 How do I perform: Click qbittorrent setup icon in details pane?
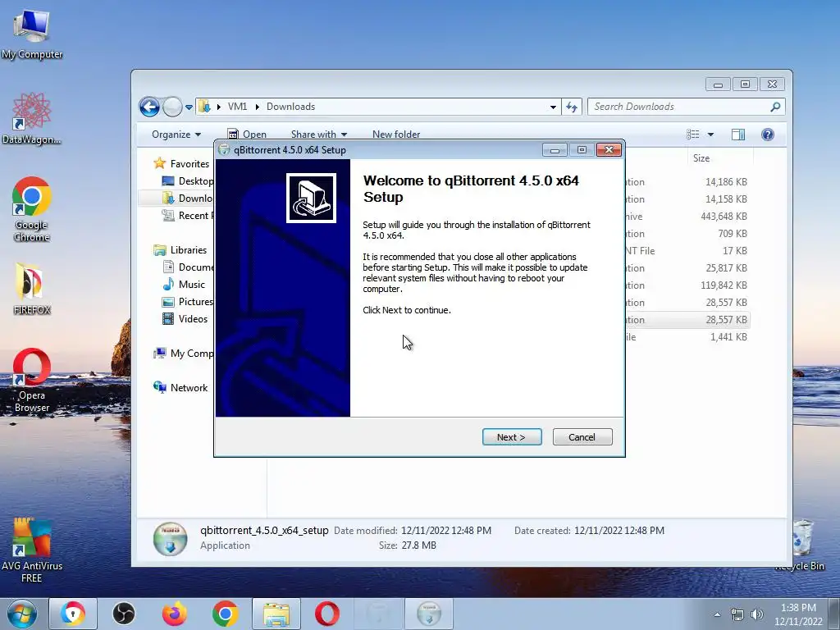(x=171, y=538)
